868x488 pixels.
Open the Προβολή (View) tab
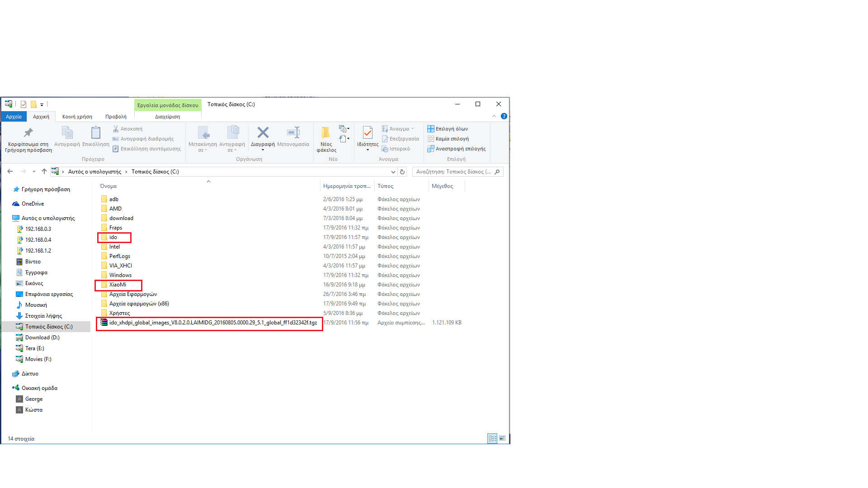(x=116, y=117)
